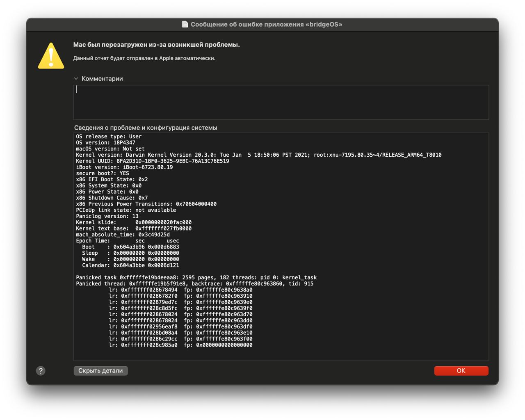Click the Kernel text base line
The height and width of the screenshot is (420, 525).
tap(134, 229)
